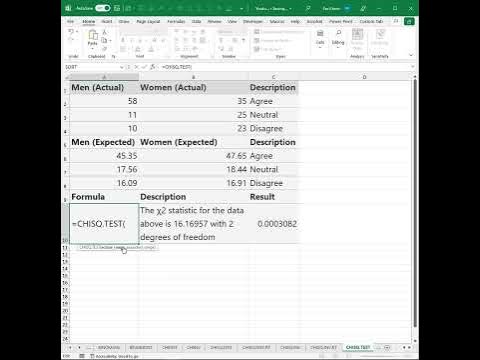Click the Cut scissors icon

coord(104,32)
